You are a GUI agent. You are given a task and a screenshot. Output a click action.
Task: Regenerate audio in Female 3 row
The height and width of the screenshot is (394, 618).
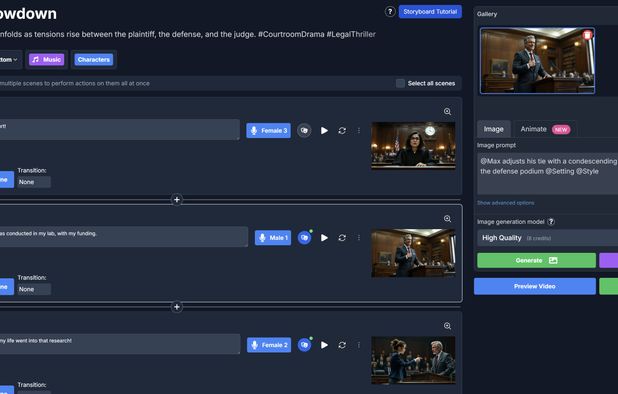pos(342,130)
